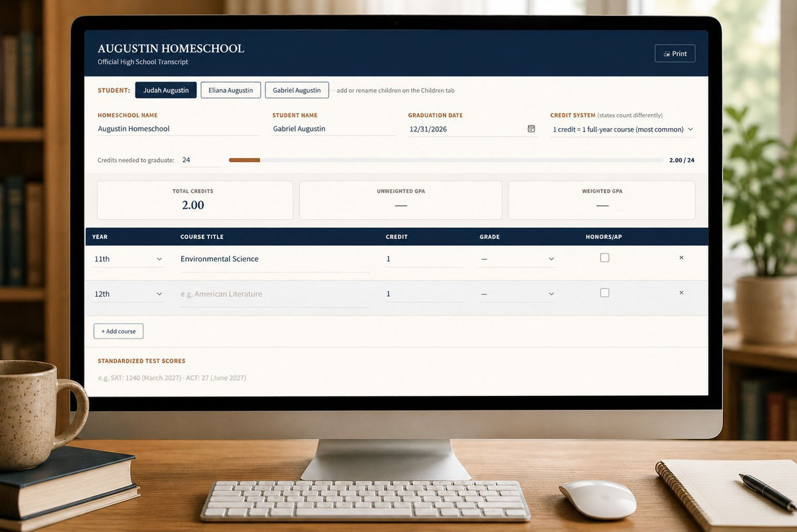
Task: Toggle Honors/AP for Environmental Science
Action: click(604, 258)
